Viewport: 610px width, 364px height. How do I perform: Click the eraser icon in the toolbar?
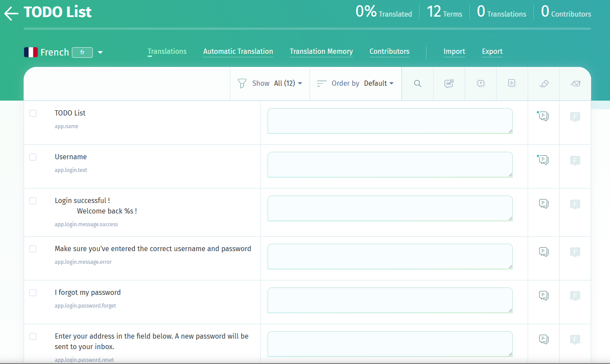[x=543, y=84]
